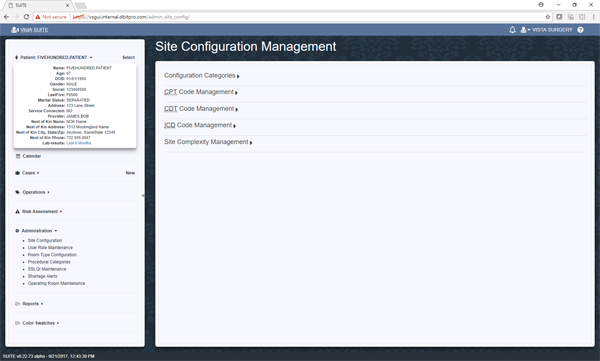Click the Operations tag icon
600x361 pixels.
tap(17, 192)
